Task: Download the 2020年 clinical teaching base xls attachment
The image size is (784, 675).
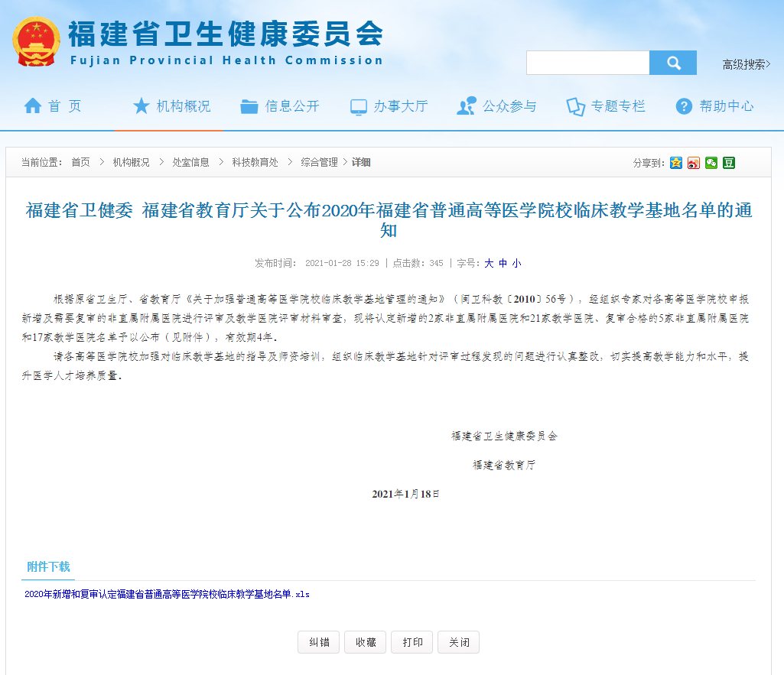Action: pyautogui.click(x=167, y=594)
